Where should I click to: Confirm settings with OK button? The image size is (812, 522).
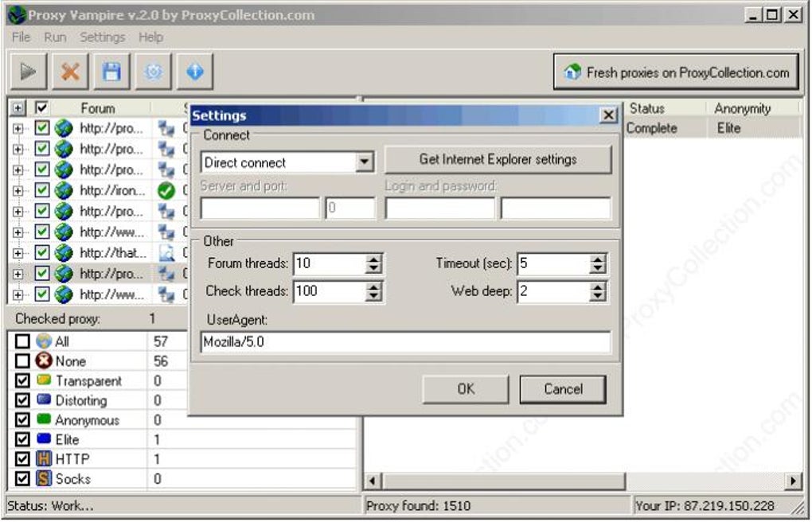(466, 389)
